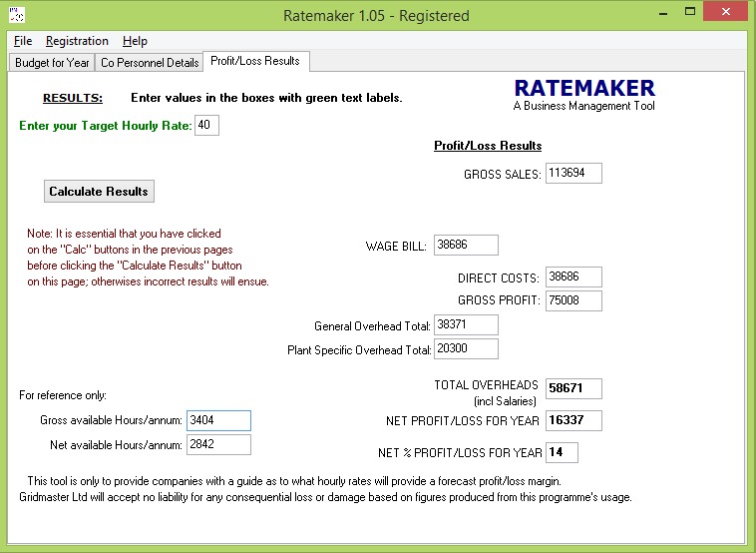756x553 pixels.
Task: Switch to the Budget for Year tab
Action: tap(52, 62)
